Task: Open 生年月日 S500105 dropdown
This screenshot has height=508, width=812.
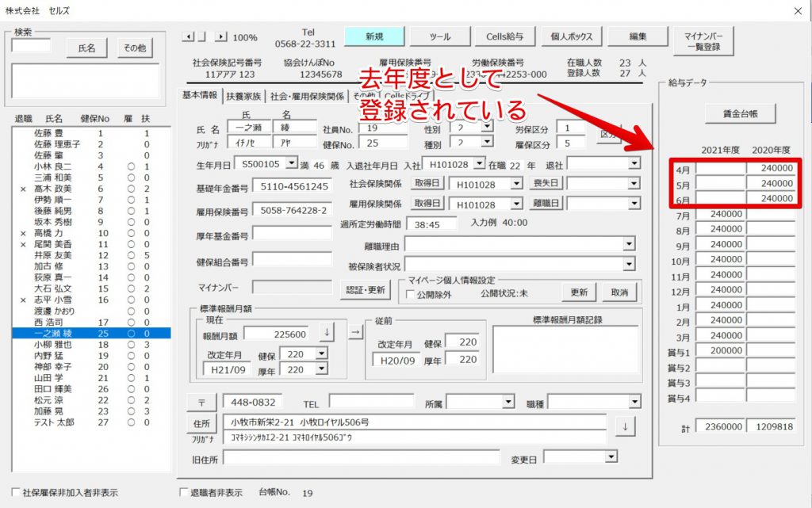Action: (x=292, y=163)
